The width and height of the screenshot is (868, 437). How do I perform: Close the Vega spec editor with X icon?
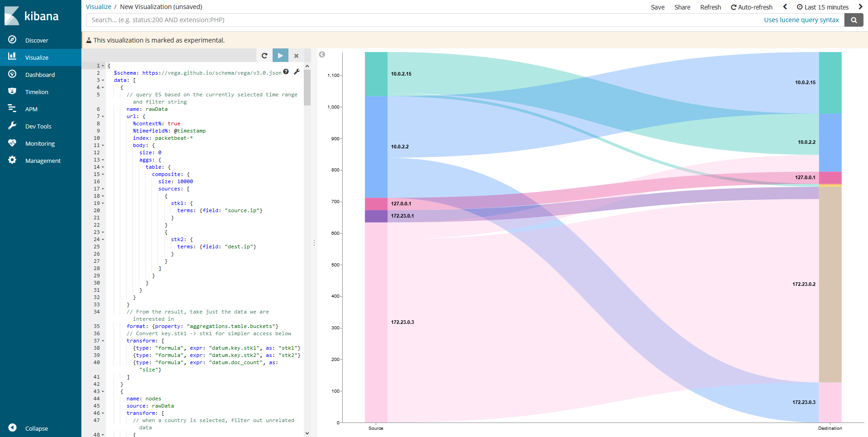tap(296, 55)
